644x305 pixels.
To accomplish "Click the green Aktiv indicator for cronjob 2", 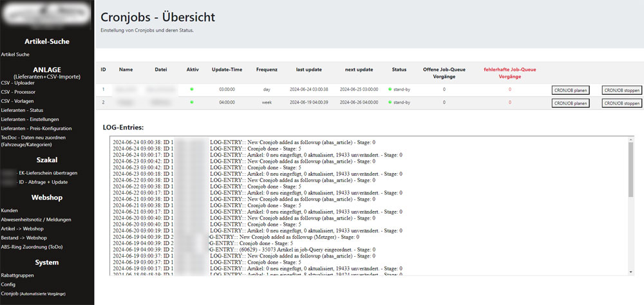I will tap(192, 102).
